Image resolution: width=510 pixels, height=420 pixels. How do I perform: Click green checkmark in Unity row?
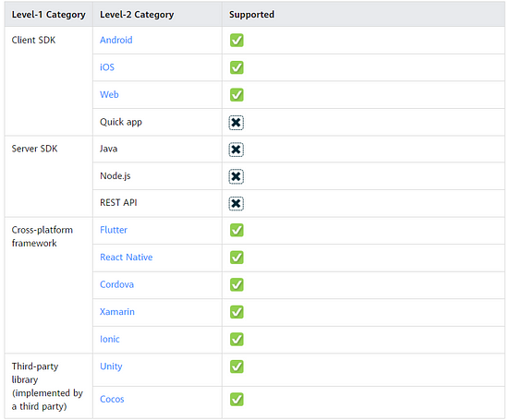(x=237, y=366)
